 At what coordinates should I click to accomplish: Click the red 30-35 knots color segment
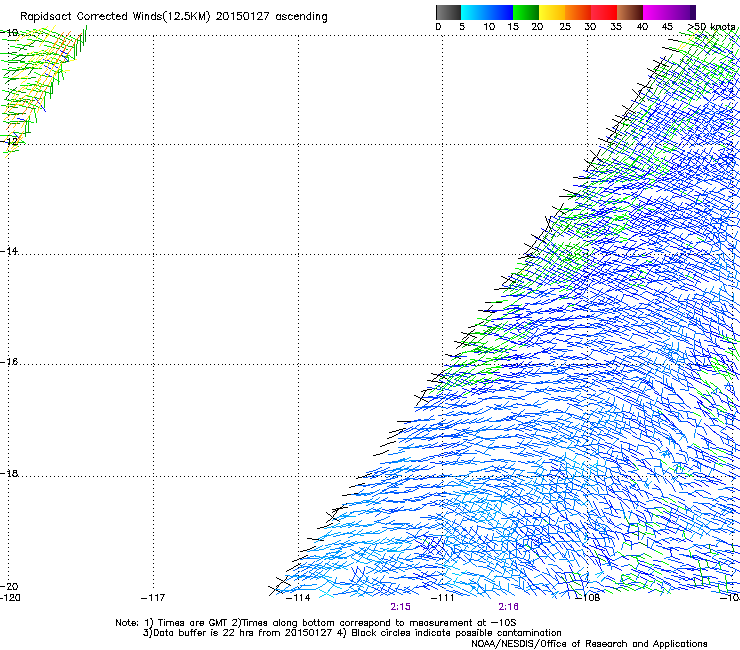(x=604, y=12)
